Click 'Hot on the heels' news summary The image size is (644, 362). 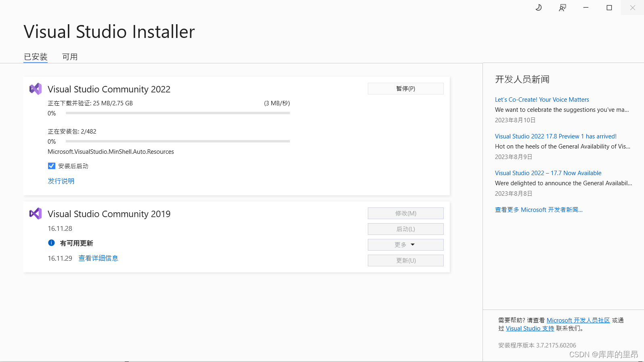tap(562, 146)
